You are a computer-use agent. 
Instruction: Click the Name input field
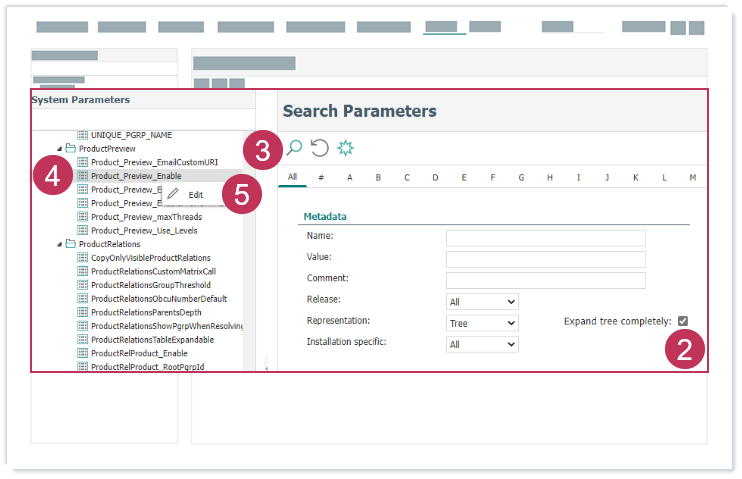point(545,238)
